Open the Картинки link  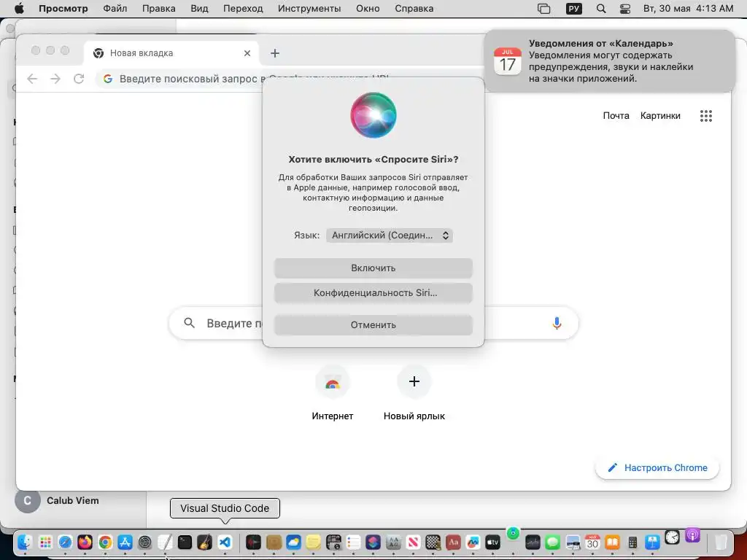tap(660, 116)
